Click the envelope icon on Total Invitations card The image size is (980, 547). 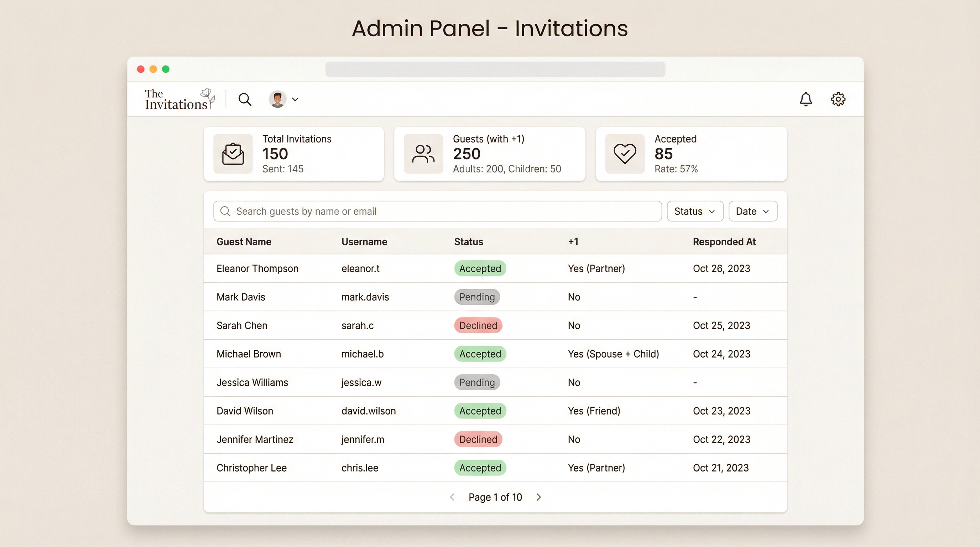click(x=233, y=154)
